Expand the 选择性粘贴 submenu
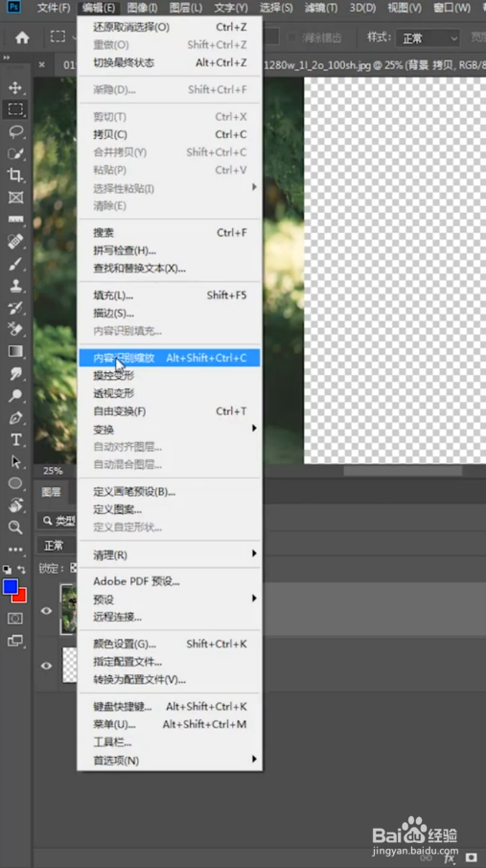 click(170, 188)
